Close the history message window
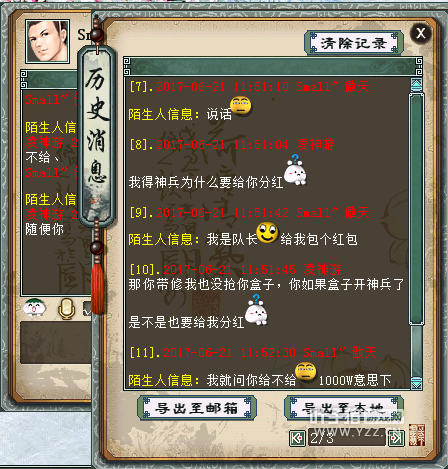448x469 pixels. tap(421, 33)
